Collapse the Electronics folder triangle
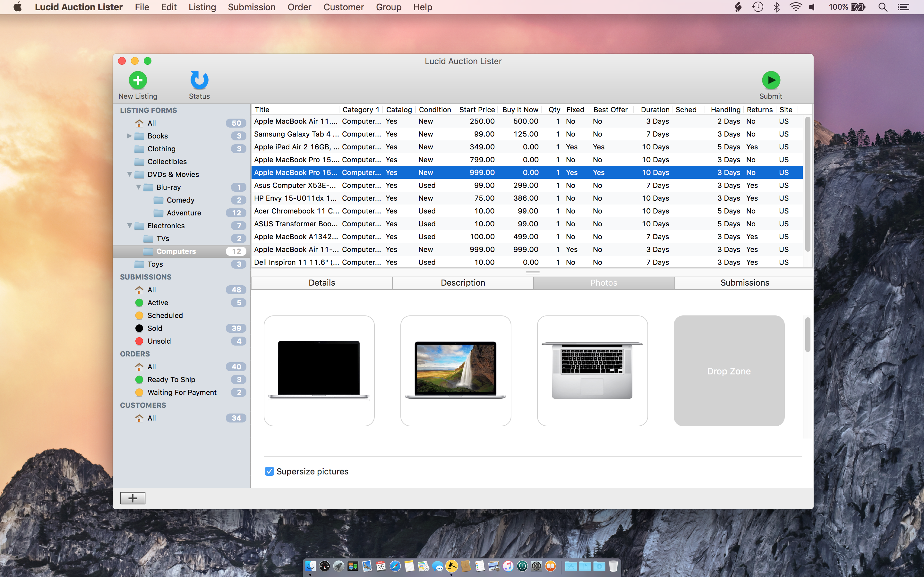924x577 pixels. click(129, 226)
